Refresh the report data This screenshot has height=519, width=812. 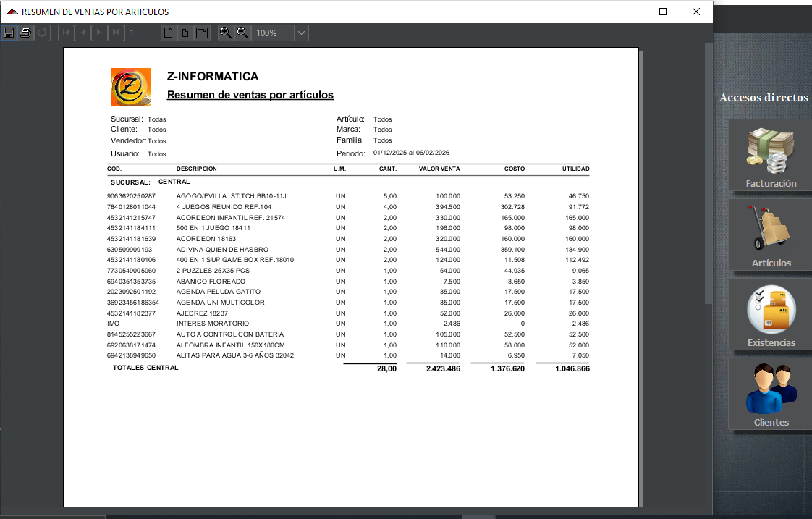click(x=41, y=32)
